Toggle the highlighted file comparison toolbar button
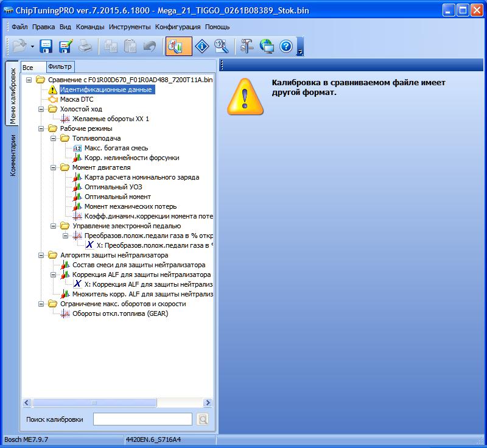 [x=178, y=46]
